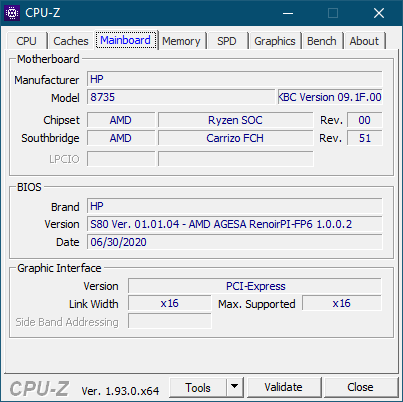403x402 pixels.
Task: Click the BIOS Date field 06/30/2020
Action: pyautogui.click(x=235, y=242)
